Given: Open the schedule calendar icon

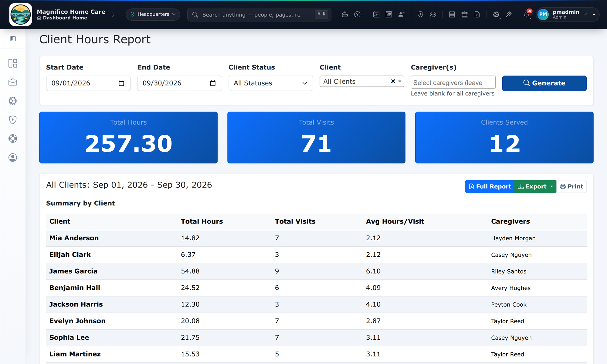Looking at the screenshot, I should (376, 14).
